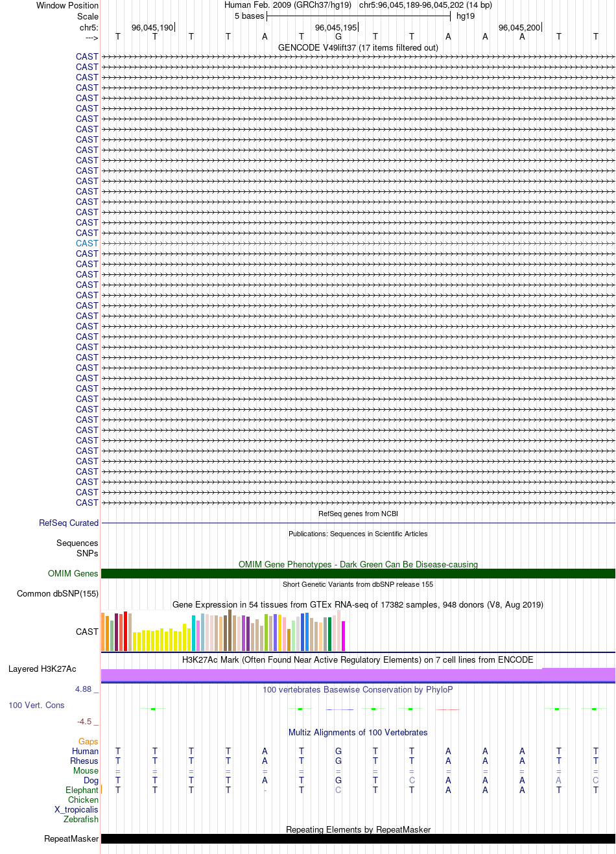This screenshot has height=854, width=616.
Task: Click the CAST label beside GTEx bar chart
Action: pyautogui.click(x=87, y=632)
